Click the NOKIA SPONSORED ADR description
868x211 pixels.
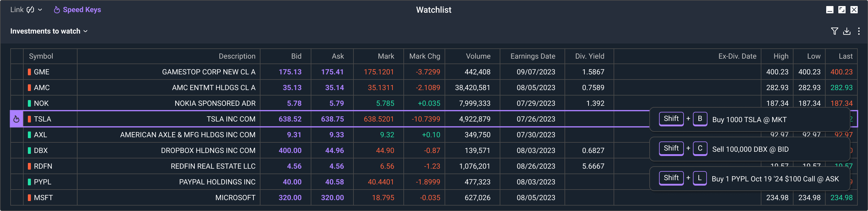(x=215, y=103)
